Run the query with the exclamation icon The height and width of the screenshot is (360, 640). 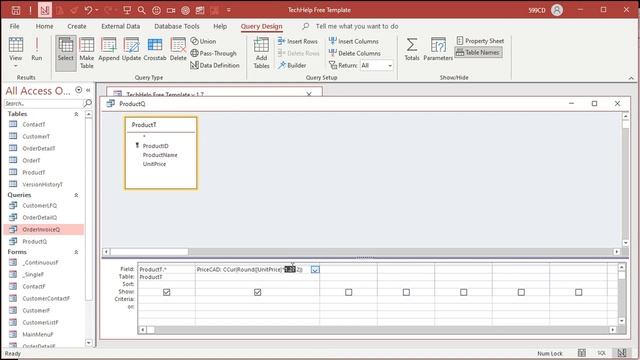coord(36,49)
